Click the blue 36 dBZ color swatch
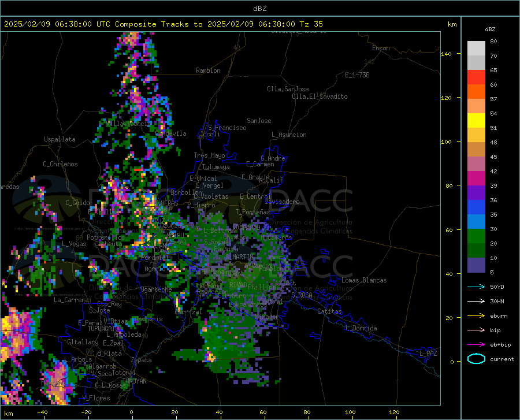 click(x=476, y=207)
